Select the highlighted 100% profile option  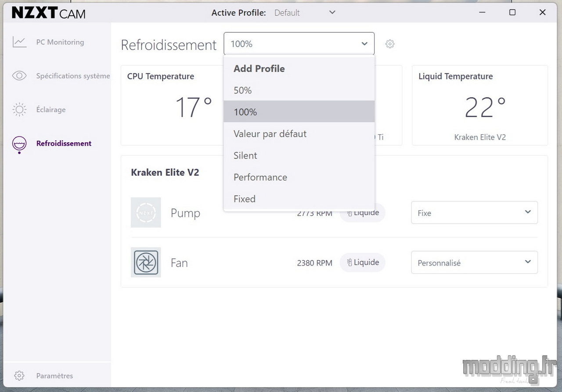tap(299, 111)
